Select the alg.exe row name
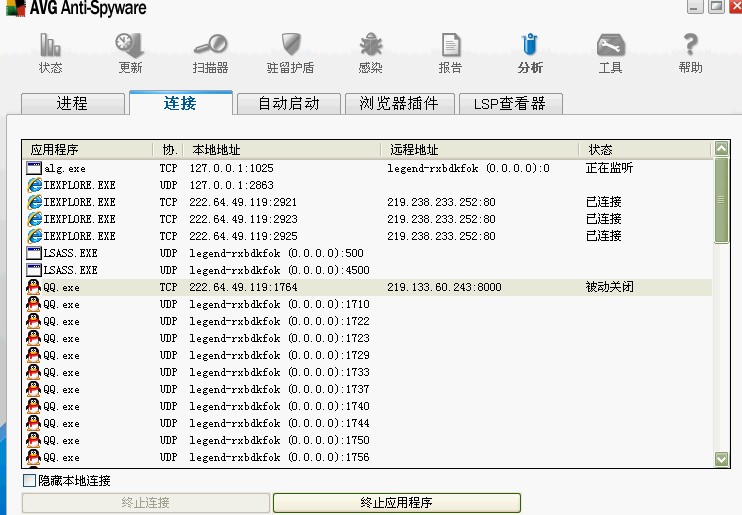The width and height of the screenshot is (742, 515). (65, 169)
